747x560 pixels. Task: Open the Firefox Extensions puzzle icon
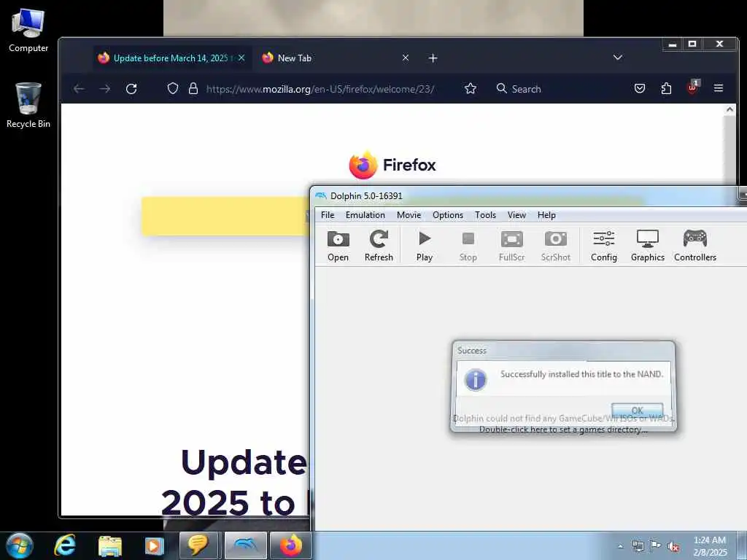tap(666, 88)
